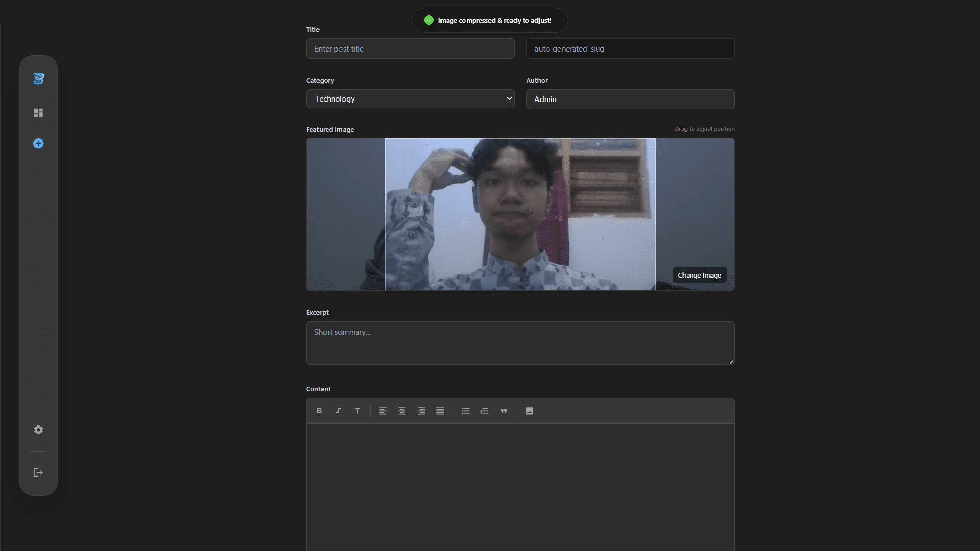Click the logout icon in sidebar
The width and height of the screenshot is (980, 551).
coord(38,472)
